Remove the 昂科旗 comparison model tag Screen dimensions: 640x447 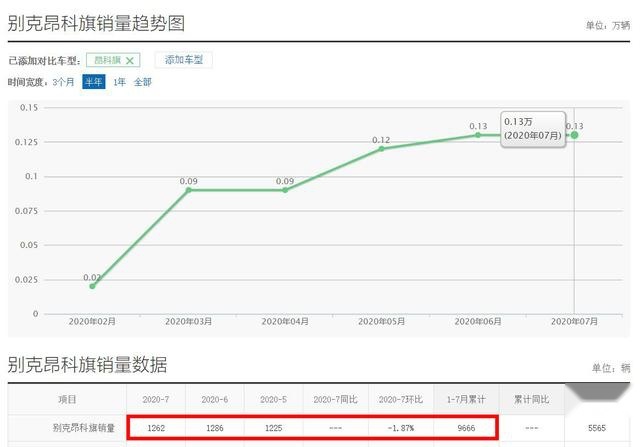pyautogui.click(x=130, y=61)
